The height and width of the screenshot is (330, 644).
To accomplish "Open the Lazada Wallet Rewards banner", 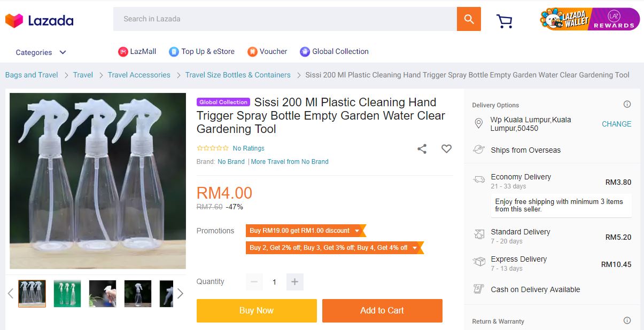I will tap(589, 19).
